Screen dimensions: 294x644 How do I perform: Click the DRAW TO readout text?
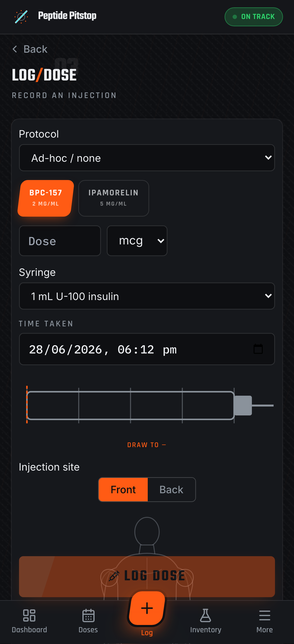pyautogui.click(x=147, y=445)
